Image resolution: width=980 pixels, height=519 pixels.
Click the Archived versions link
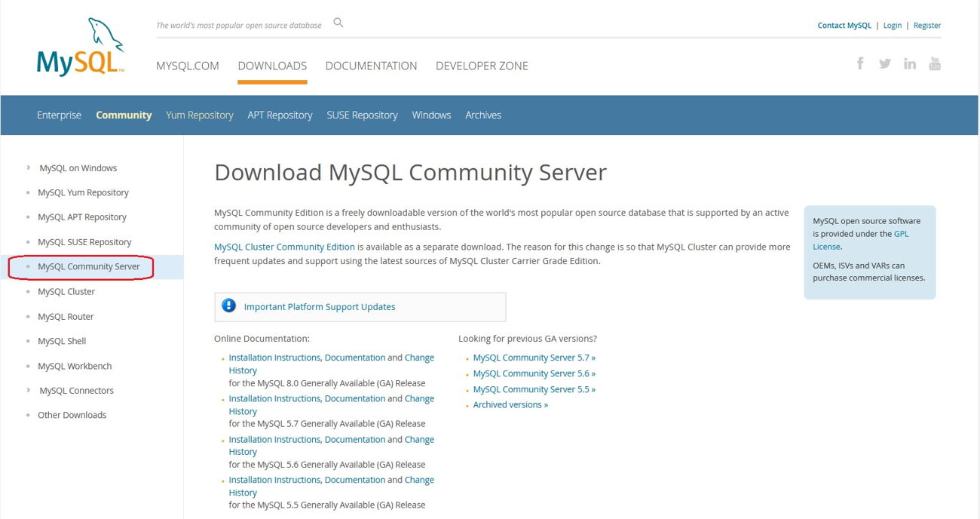click(510, 405)
